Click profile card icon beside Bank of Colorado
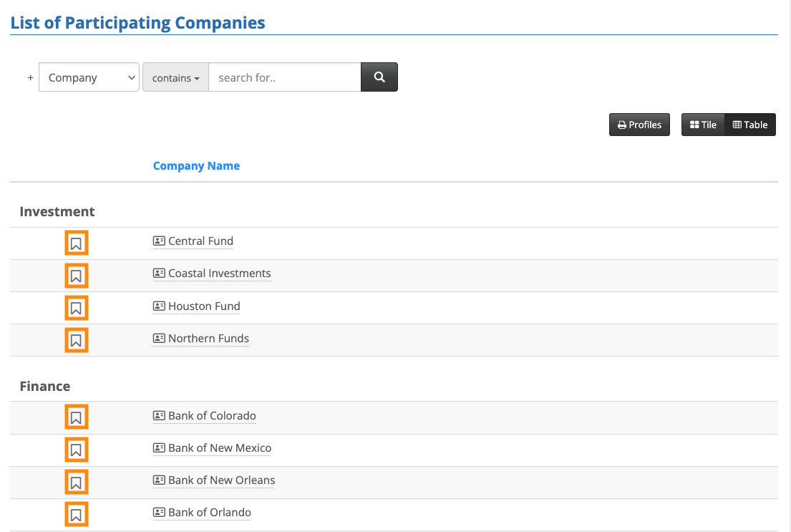Viewport: 791px width, 532px height. tap(159, 416)
